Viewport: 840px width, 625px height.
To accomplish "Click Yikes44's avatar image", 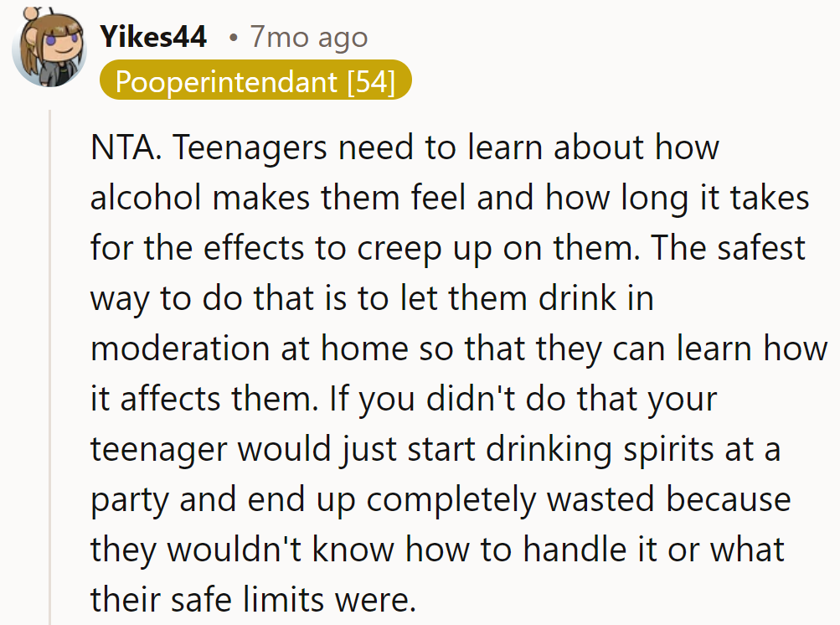I will point(48,48).
